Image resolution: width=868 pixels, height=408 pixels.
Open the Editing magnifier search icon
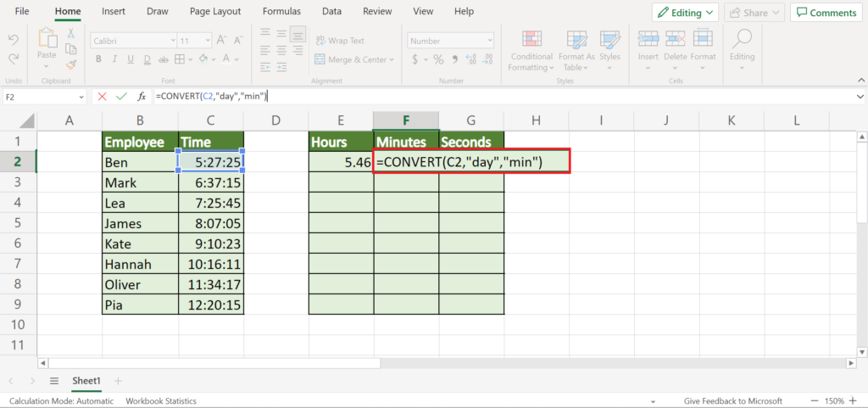pos(742,39)
